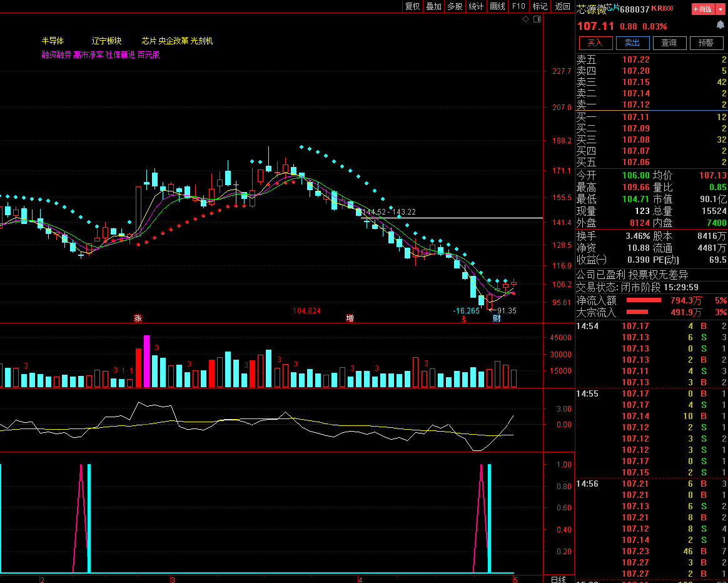Click the 增 marker on the chart
Viewport: 728px width, 583px height.
click(x=350, y=318)
